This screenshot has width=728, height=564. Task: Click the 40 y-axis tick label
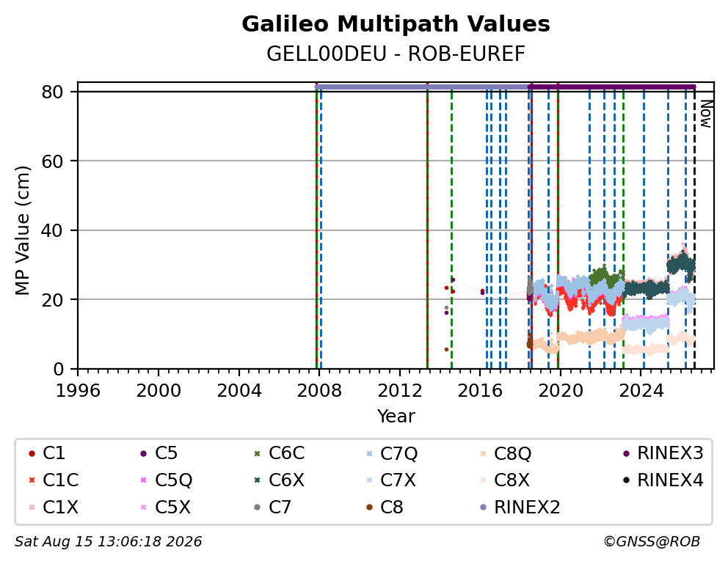pos(52,230)
